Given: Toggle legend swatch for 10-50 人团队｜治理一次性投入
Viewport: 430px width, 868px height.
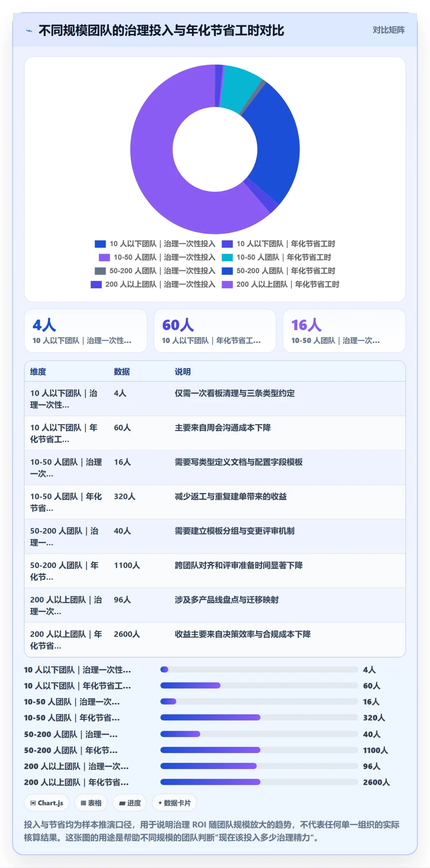Looking at the screenshot, I should 104,257.
